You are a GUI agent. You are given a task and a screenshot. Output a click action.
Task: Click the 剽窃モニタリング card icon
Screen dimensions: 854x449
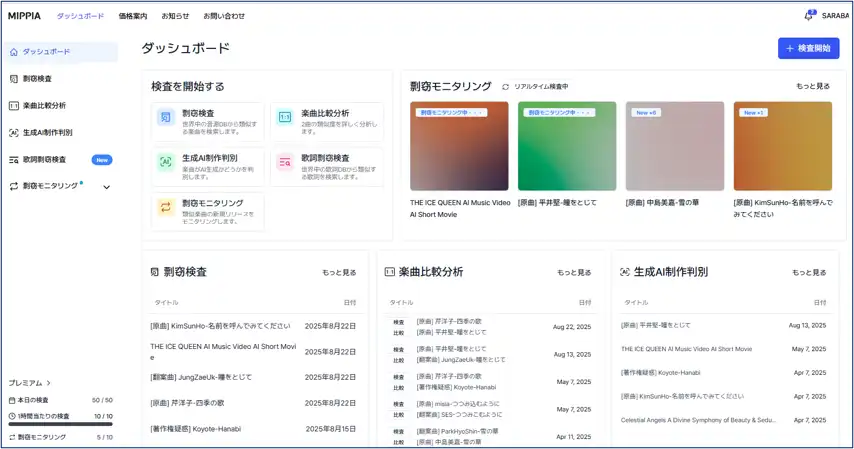[166, 207]
